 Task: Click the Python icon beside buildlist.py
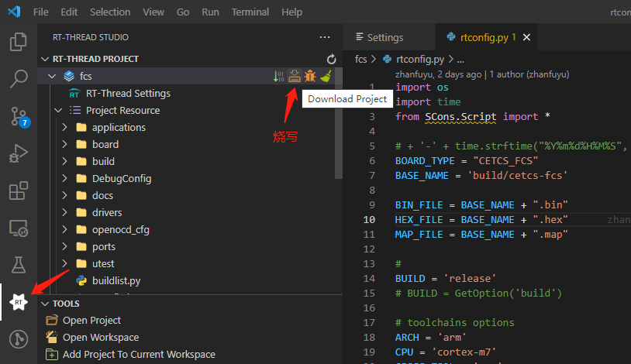click(x=81, y=280)
